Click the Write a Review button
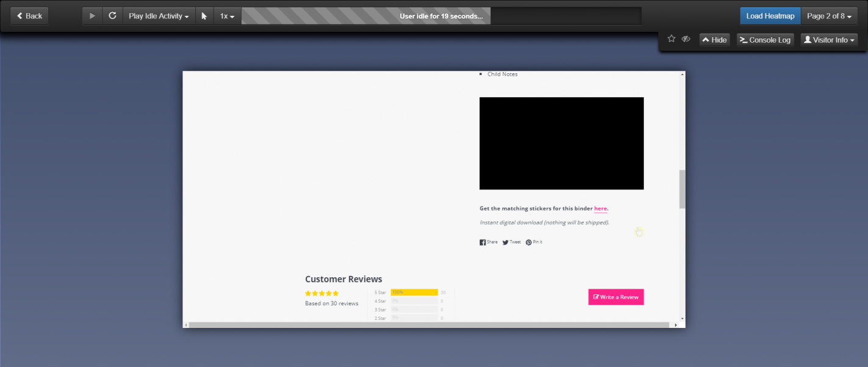The height and width of the screenshot is (367, 868). (616, 297)
